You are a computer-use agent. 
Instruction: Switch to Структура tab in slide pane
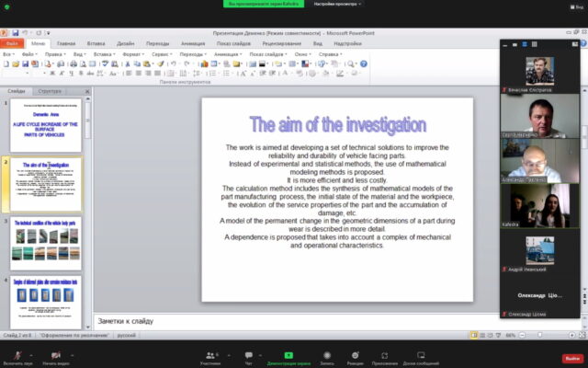(50, 91)
